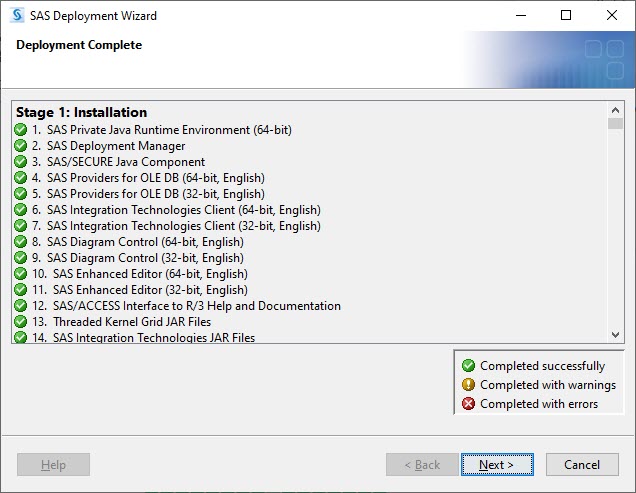Select row 'SAS Private Java Runtime Environment (64-bit)'
The image size is (636, 493).
coord(169,130)
